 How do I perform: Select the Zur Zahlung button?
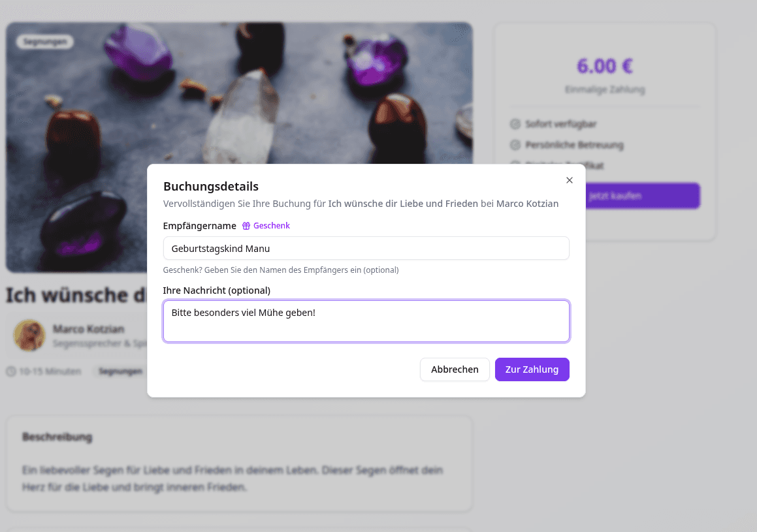coord(532,369)
